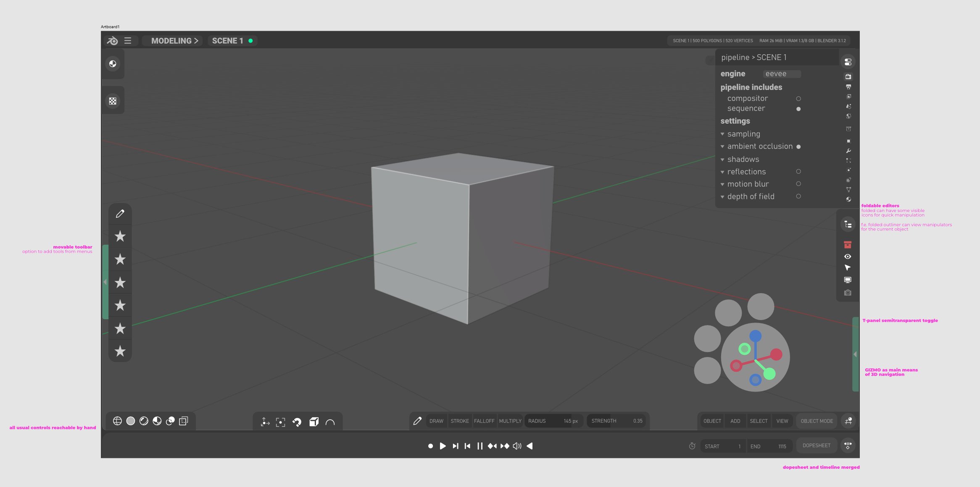This screenshot has height=487, width=980.
Task: Open the DOPESHEET editor selector
Action: point(817,445)
